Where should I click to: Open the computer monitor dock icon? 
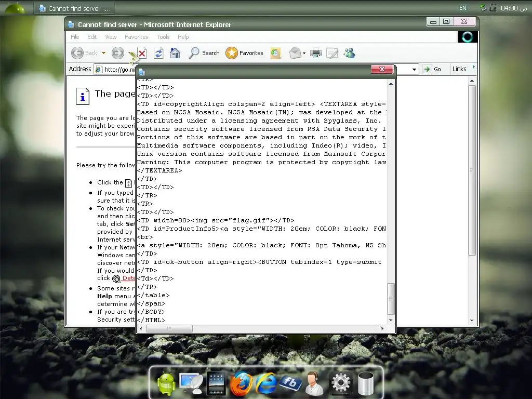click(x=191, y=383)
